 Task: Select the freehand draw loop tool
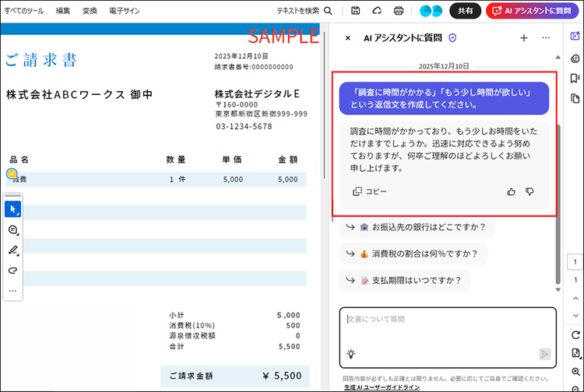13,271
